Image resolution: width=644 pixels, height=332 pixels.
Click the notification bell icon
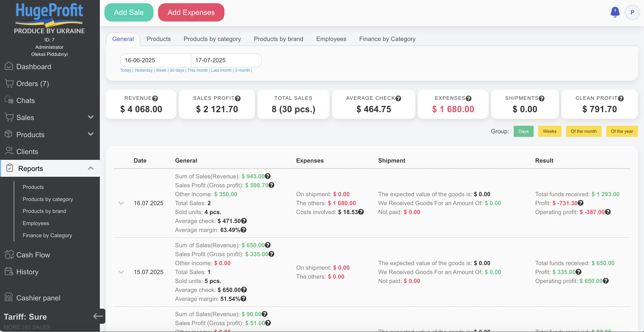(615, 12)
